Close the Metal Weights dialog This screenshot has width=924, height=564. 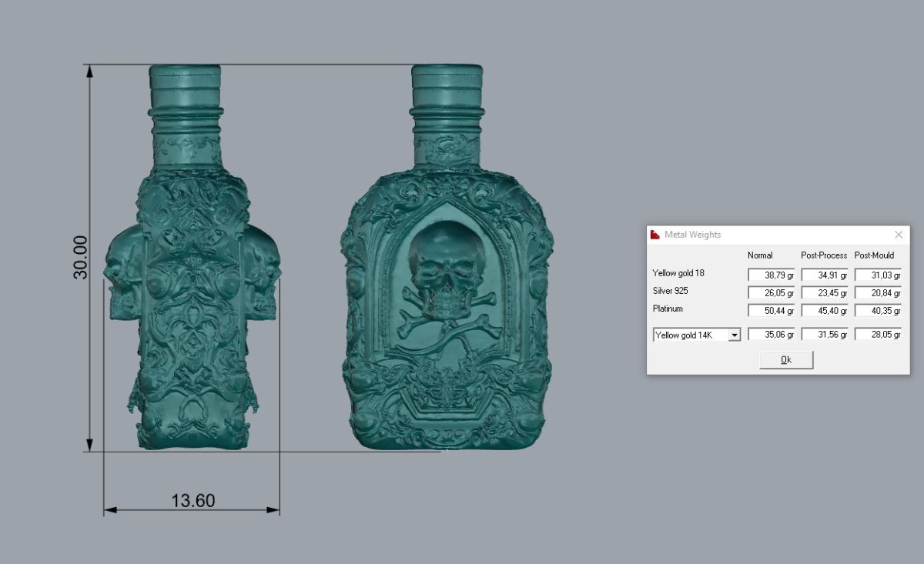coord(898,235)
